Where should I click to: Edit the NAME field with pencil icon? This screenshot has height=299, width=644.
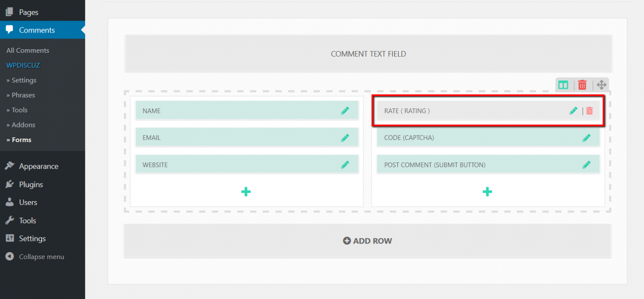pyautogui.click(x=345, y=110)
